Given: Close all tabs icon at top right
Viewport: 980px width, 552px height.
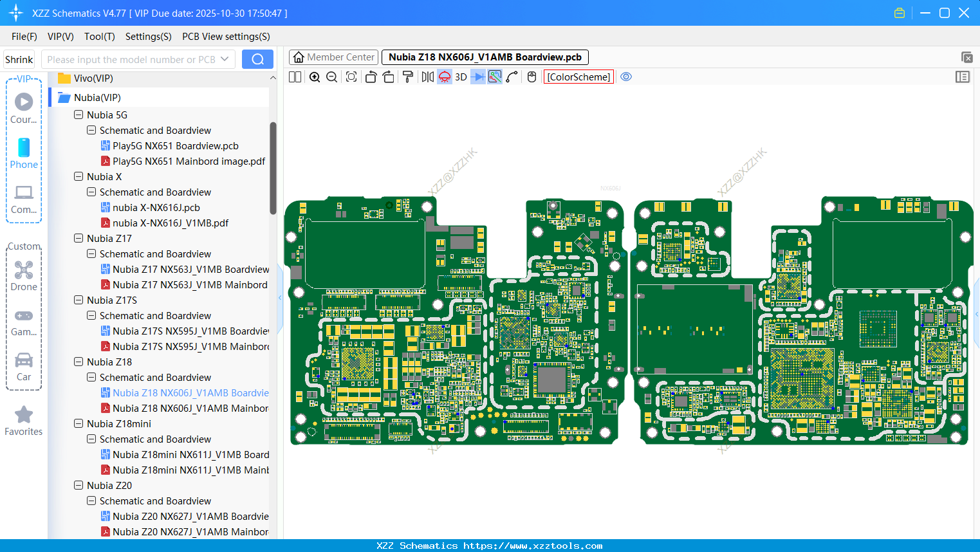Looking at the screenshot, I should coord(966,57).
